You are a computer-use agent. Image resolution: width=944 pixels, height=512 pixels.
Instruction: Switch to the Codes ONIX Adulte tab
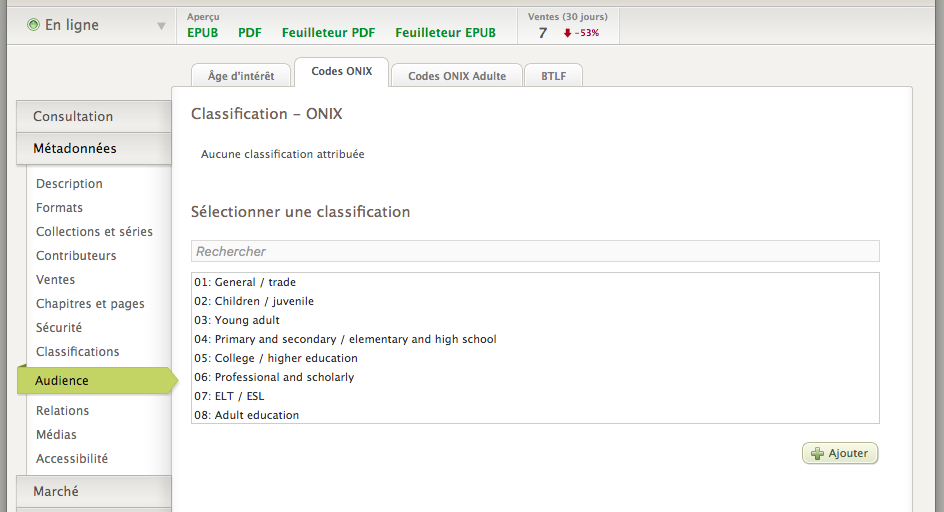[x=456, y=76]
